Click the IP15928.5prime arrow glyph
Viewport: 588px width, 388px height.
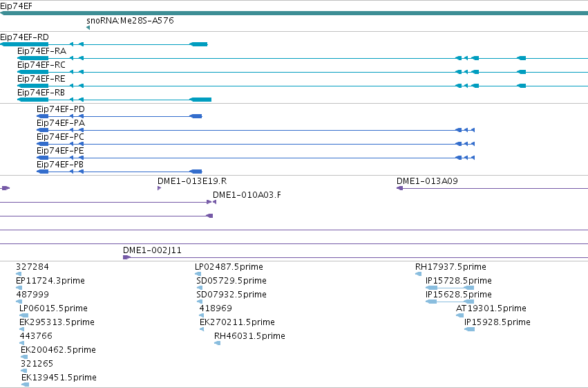(469, 329)
